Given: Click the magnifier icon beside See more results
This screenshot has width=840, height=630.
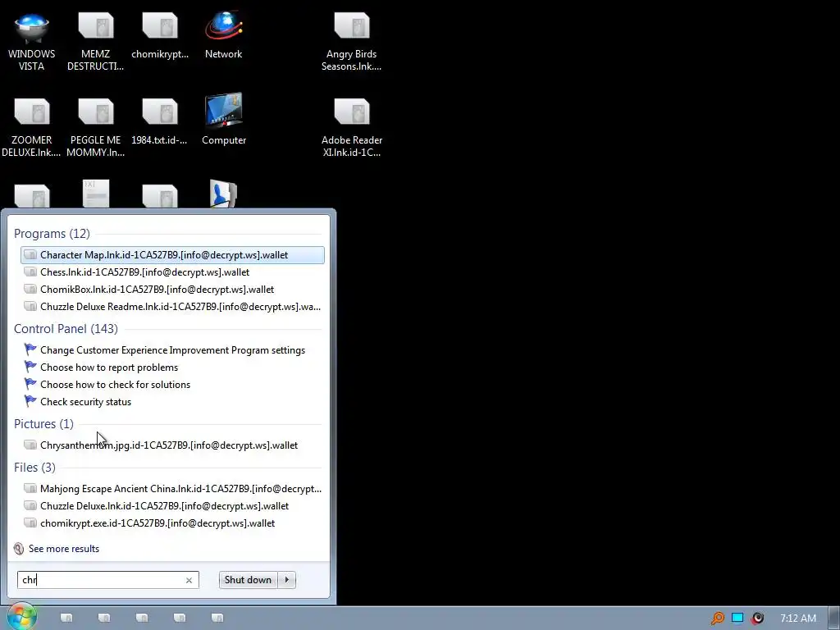Looking at the screenshot, I should tap(19, 549).
